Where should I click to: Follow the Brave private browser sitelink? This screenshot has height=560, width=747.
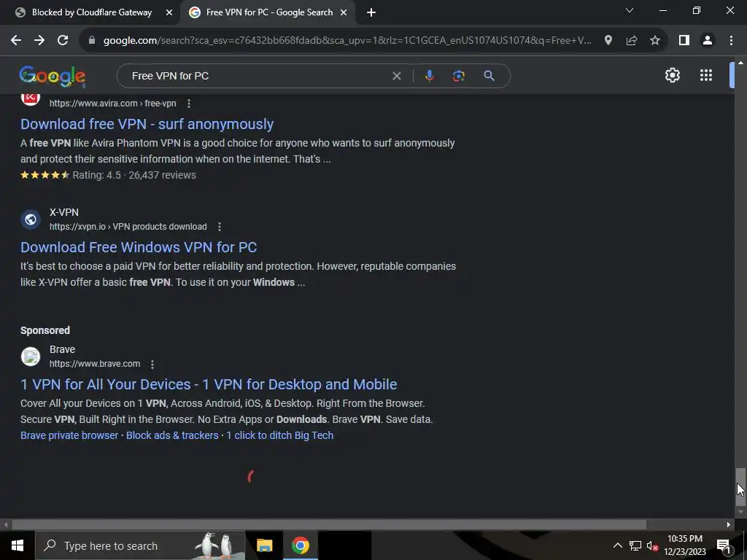coord(69,435)
